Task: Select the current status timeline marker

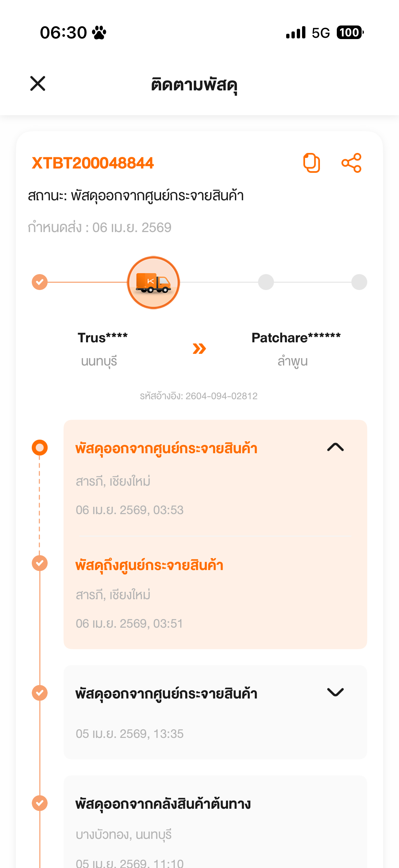Action: coord(40,448)
